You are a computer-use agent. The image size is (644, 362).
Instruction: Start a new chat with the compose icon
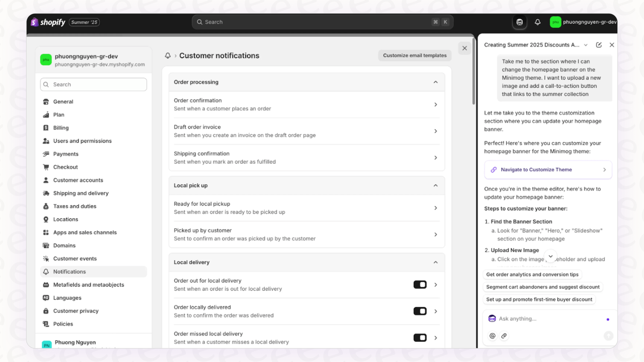coord(599,45)
